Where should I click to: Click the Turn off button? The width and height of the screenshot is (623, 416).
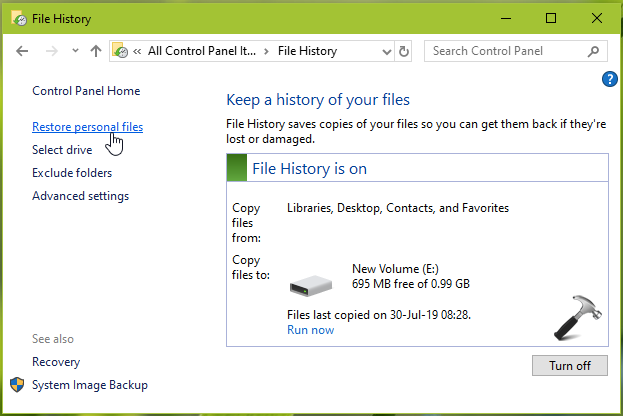click(570, 366)
